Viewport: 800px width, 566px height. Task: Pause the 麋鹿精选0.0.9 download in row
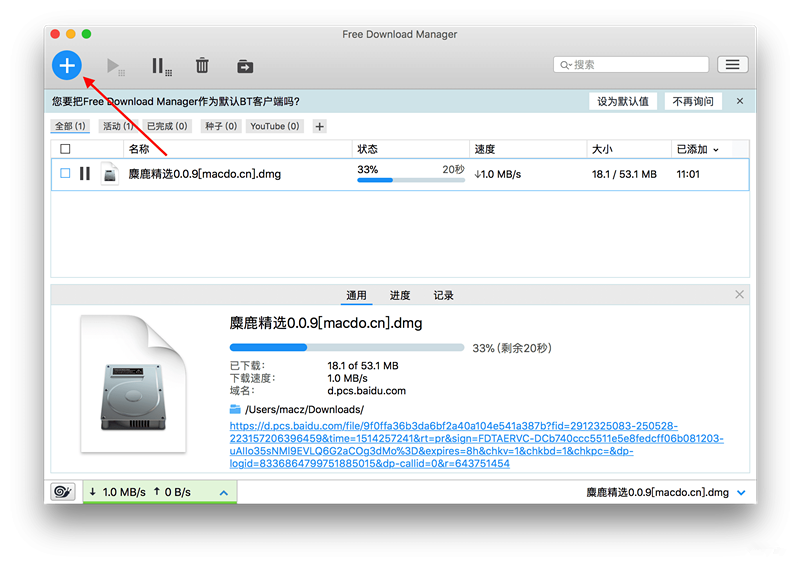pyautogui.click(x=85, y=174)
